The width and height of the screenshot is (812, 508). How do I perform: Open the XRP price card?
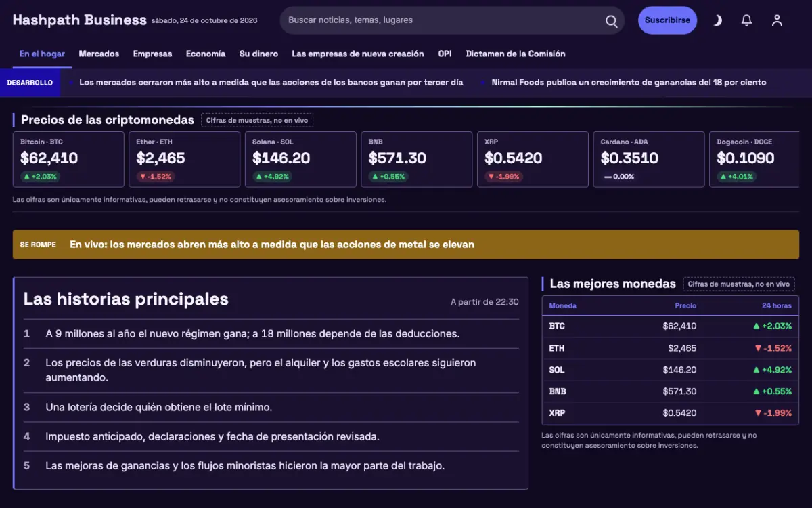pyautogui.click(x=533, y=159)
